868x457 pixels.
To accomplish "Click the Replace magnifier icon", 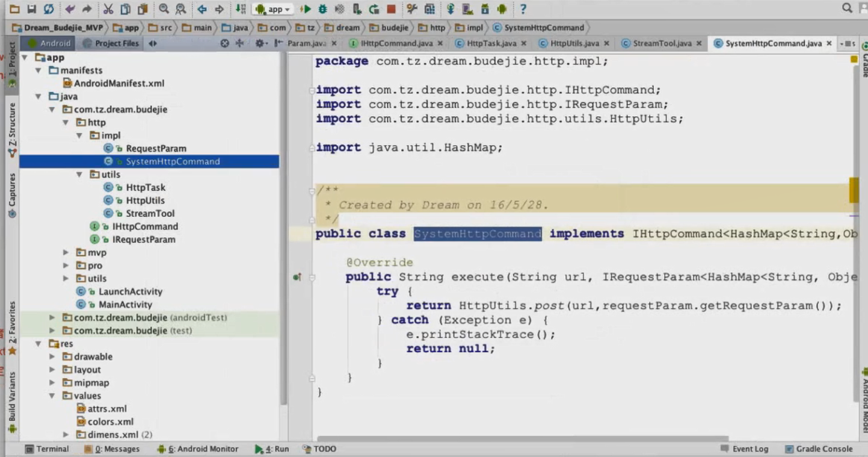I will [180, 9].
